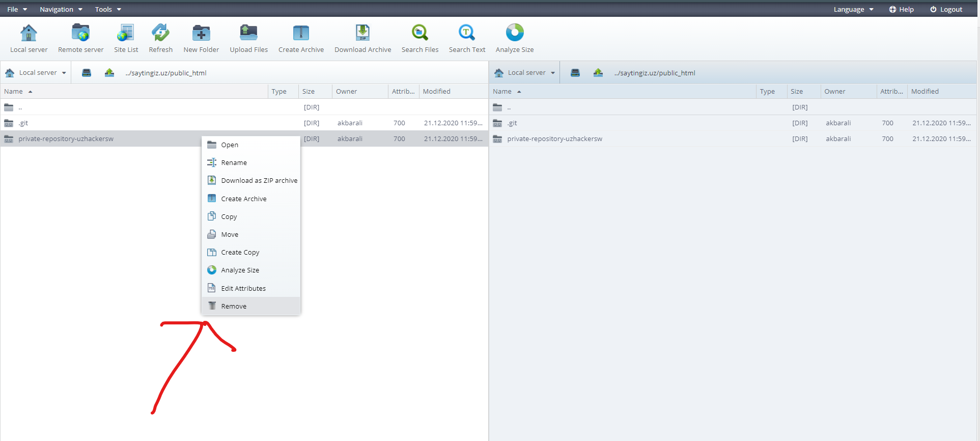Image resolution: width=980 pixels, height=441 pixels.
Task: Click the left panel Attrib... column header
Action: pyautogui.click(x=404, y=91)
